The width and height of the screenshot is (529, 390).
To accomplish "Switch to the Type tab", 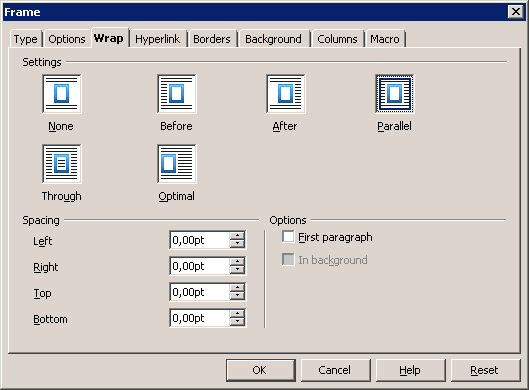I will [26, 39].
